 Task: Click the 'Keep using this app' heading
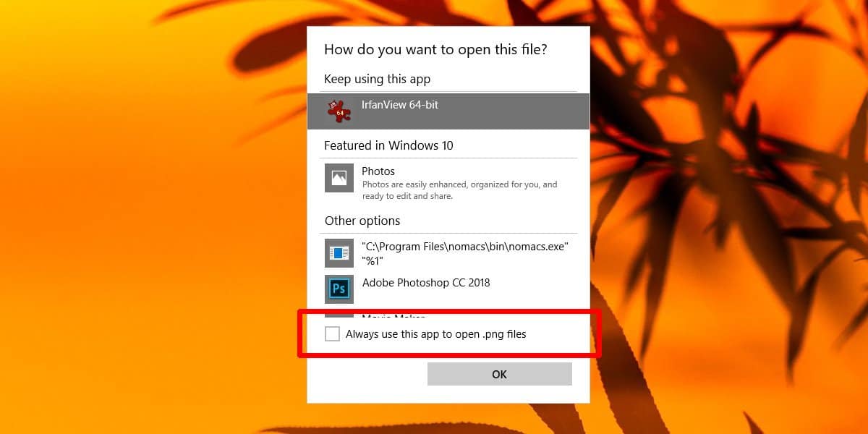(x=378, y=79)
